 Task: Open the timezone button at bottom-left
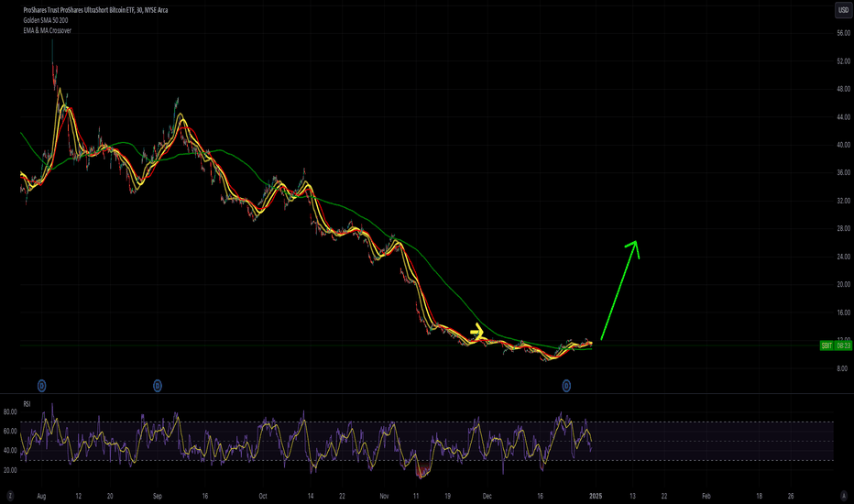coord(10,496)
